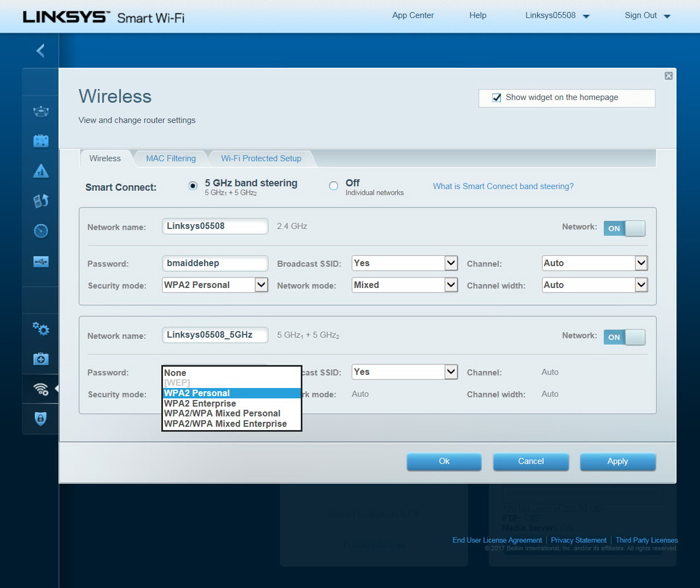Open 2.4 GHz Security mode dropdown

pos(215,285)
